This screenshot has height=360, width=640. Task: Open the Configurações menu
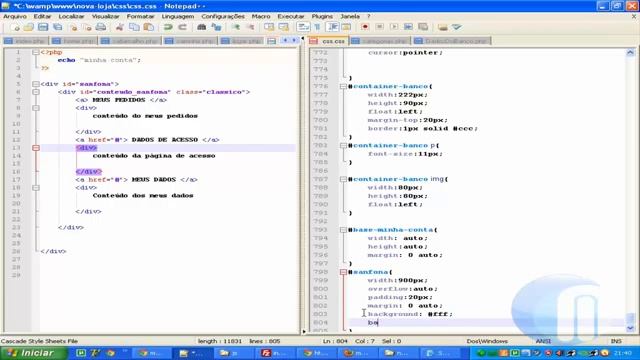[x=223, y=16]
